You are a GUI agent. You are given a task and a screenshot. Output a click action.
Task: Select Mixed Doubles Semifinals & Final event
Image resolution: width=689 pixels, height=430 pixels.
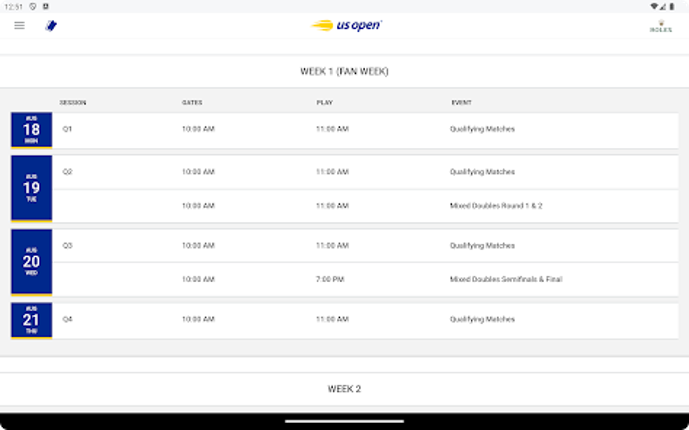tap(505, 280)
